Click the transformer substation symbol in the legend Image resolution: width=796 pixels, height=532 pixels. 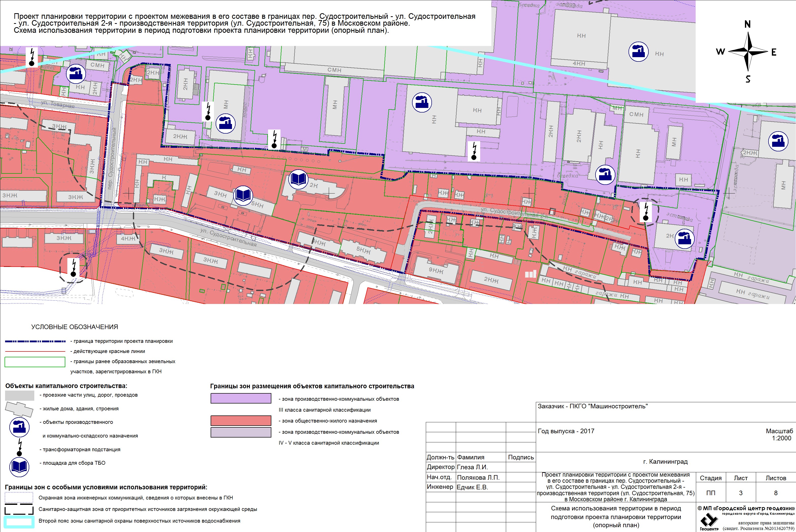(x=20, y=447)
